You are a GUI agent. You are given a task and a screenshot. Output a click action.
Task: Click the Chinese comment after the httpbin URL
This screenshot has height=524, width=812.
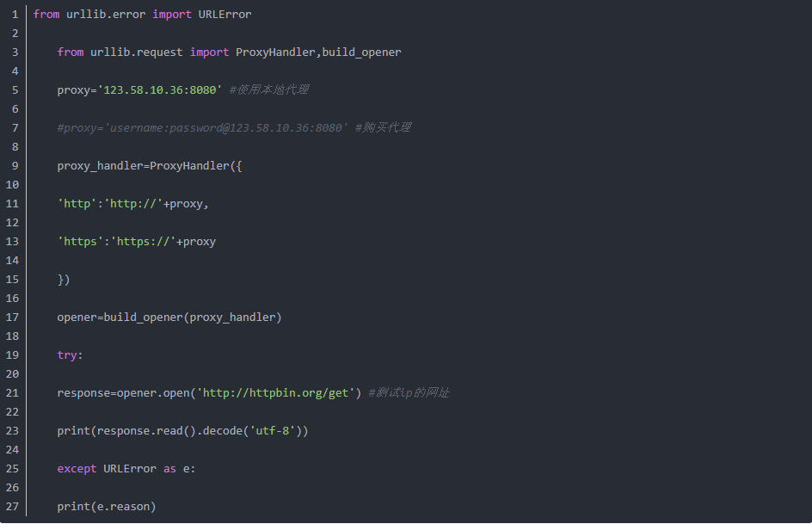pos(409,393)
